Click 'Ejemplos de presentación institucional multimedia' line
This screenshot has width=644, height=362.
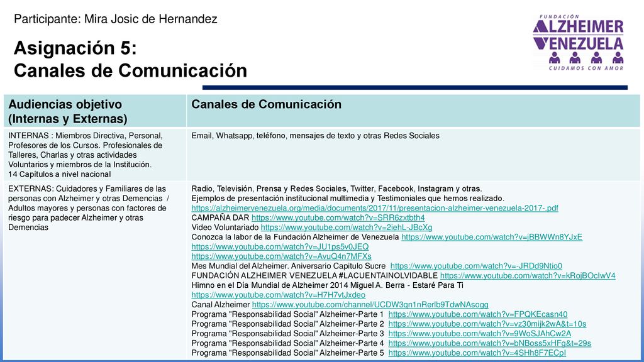347,199
